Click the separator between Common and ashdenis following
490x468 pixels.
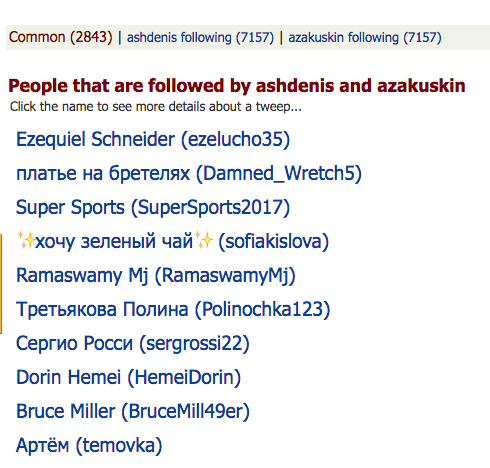point(119,37)
